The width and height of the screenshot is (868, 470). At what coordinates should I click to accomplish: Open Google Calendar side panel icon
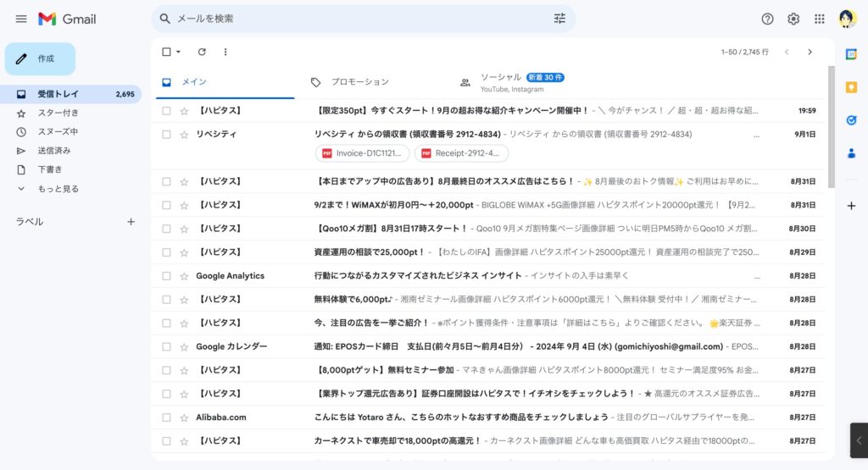coord(851,54)
